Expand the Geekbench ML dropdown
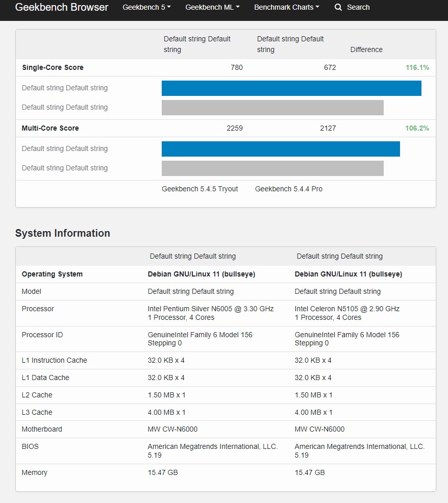448x503 pixels. pos(212,7)
